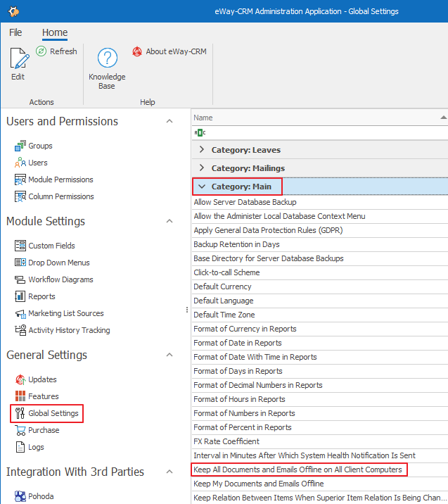448x504 pixels.
Task: Open Purchase text in sidebar
Action: tap(44, 430)
